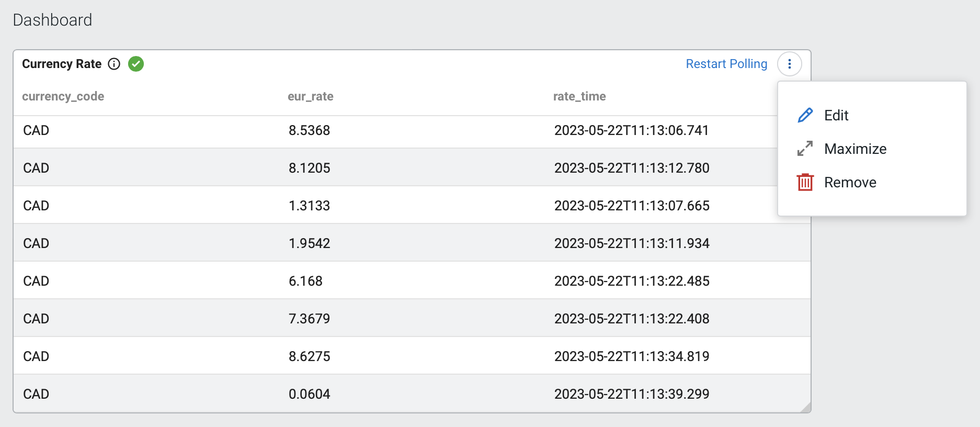Choose Maximize in the widget menu
The width and height of the screenshot is (980, 427).
click(x=855, y=149)
